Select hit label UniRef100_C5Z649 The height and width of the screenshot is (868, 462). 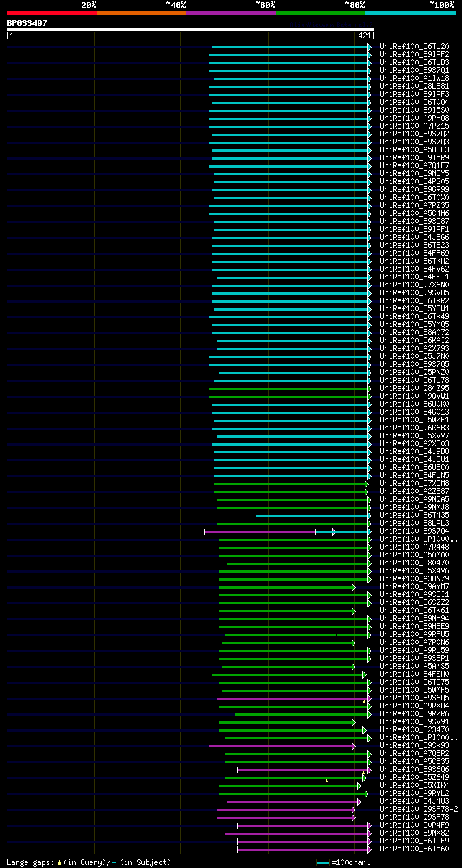tap(414, 777)
